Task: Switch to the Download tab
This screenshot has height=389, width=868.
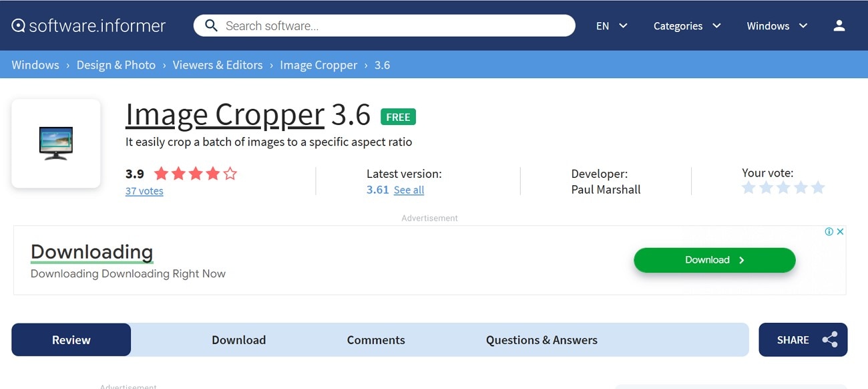Action: pos(239,340)
